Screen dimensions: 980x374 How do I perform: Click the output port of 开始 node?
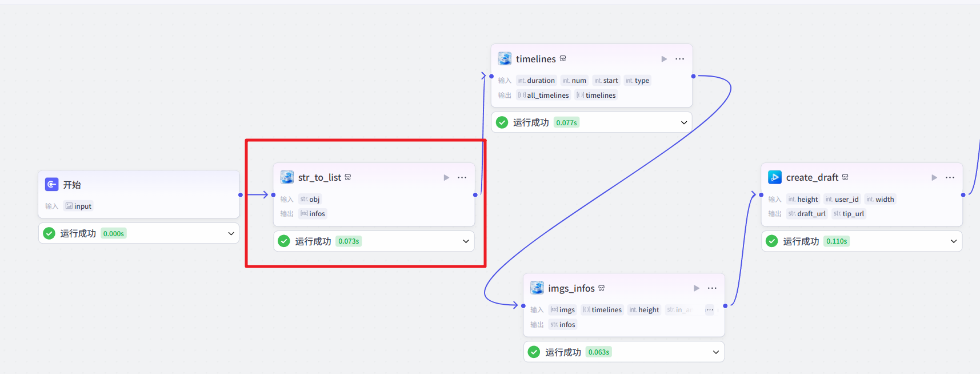pyautogui.click(x=241, y=195)
